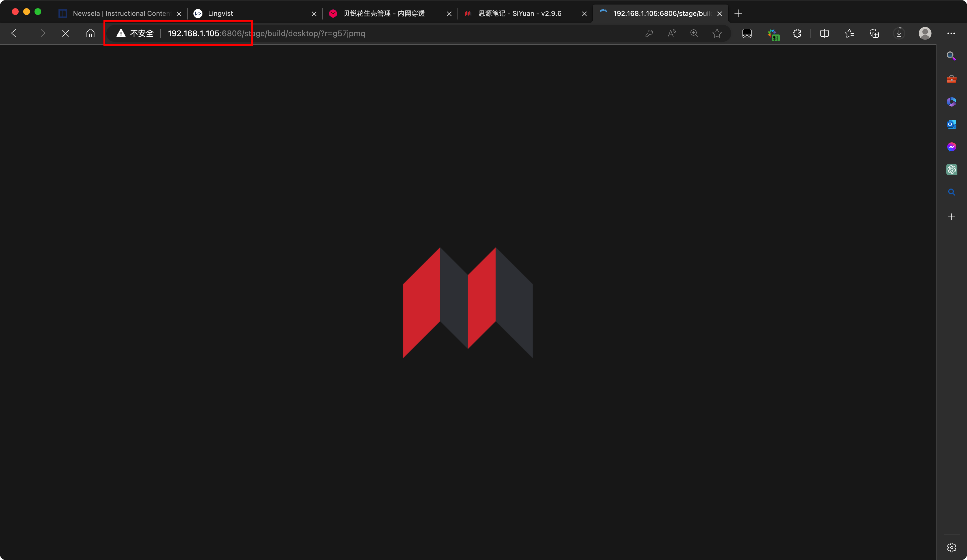This screenshot has height=560, width=967.
Task: Open ChatGPT in sidebar
Action: tap(951, 170)
